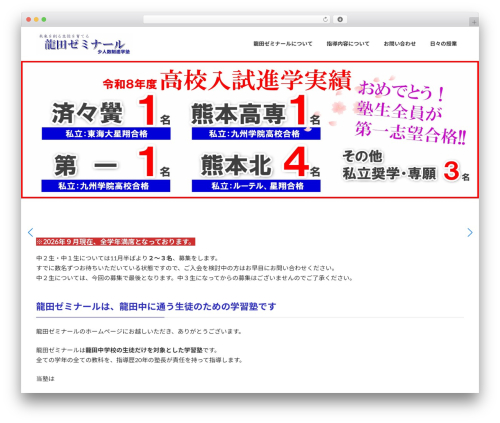The height and width of the screenshot is (423, 500).
Task: Open a new tab with plus button
Action: pyautogui.click(x=474, y=22)
